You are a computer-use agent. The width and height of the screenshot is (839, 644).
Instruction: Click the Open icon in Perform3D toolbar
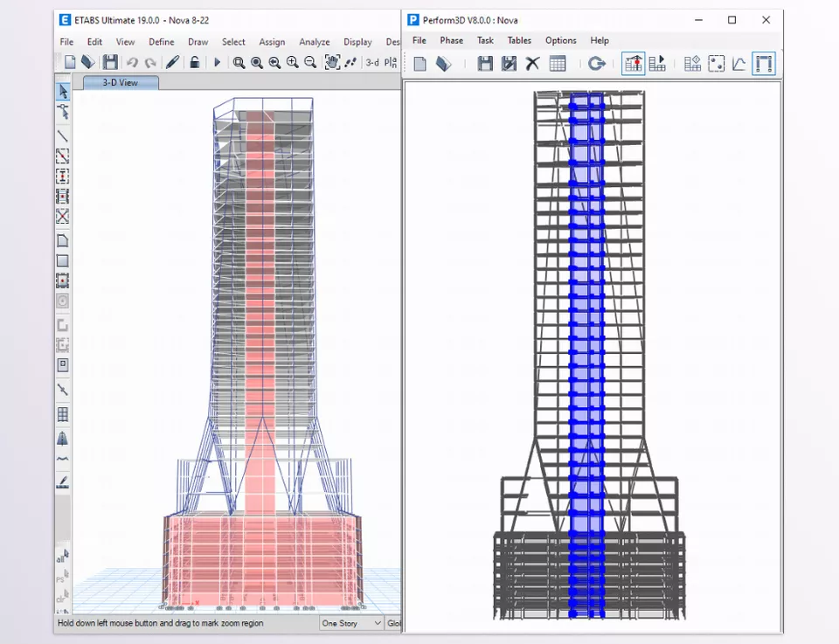point(443,64)
